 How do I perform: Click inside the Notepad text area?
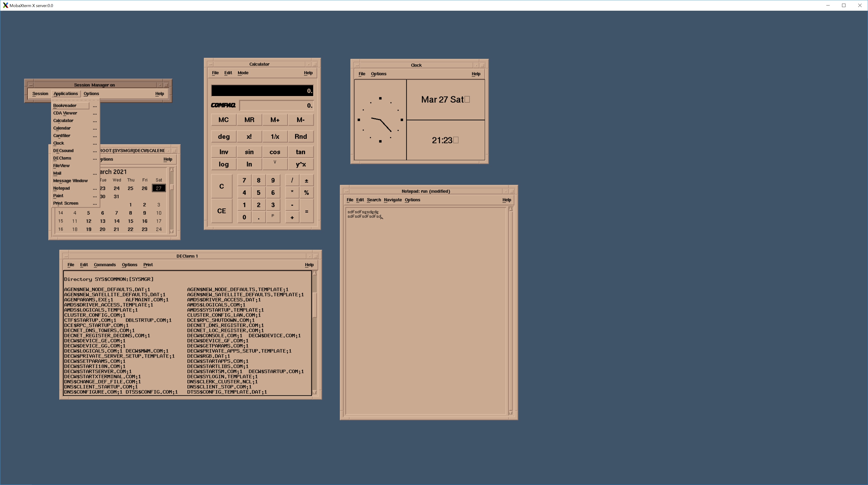(x=425, y=303)
